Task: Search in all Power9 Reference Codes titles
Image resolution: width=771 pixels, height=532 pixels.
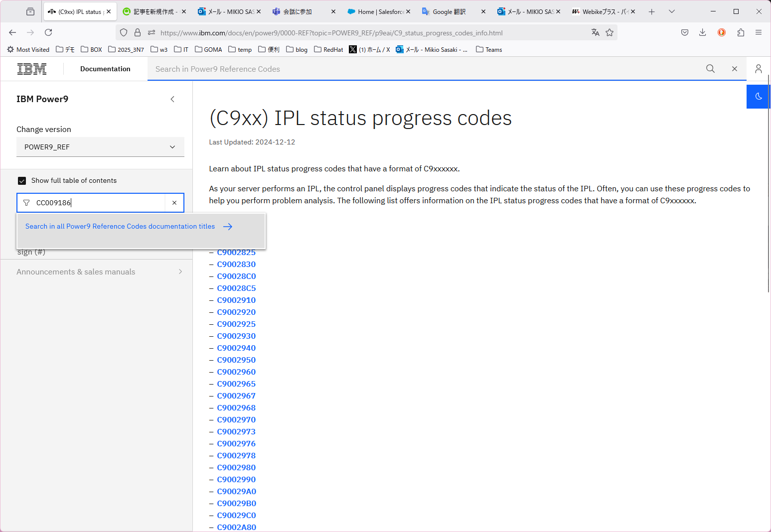Action: pos(129,227)
